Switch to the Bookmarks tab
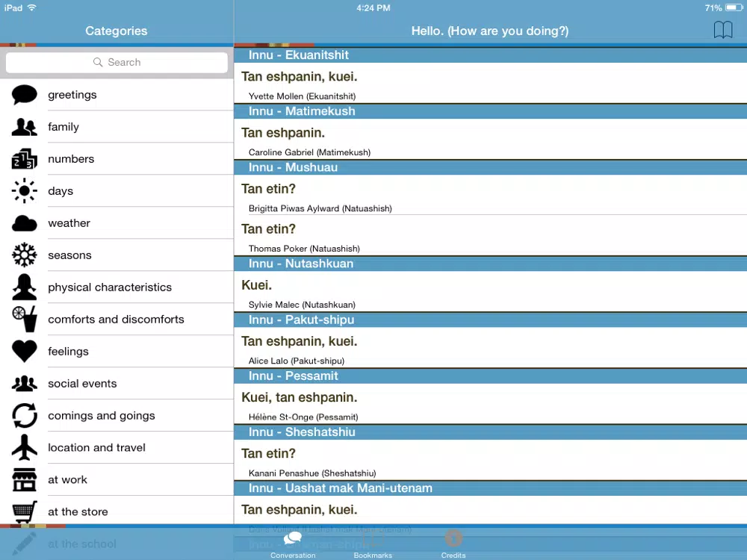 tap(373, 544)
